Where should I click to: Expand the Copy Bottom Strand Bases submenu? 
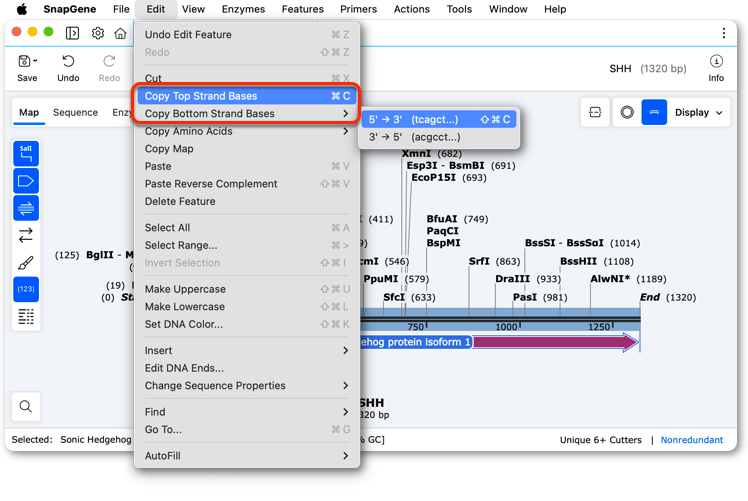[247, 114]
